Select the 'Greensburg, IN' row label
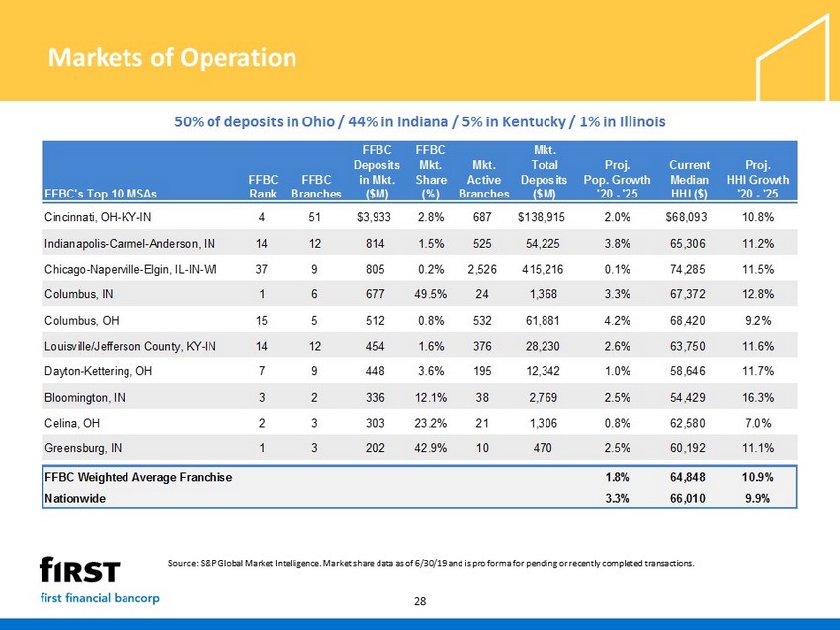The image size is (840, 630). pos(83,448)
